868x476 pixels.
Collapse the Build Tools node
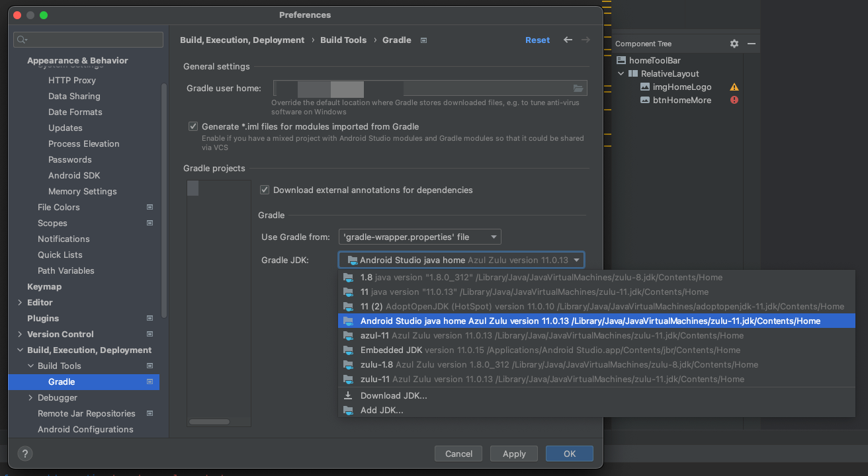point(30,366)
